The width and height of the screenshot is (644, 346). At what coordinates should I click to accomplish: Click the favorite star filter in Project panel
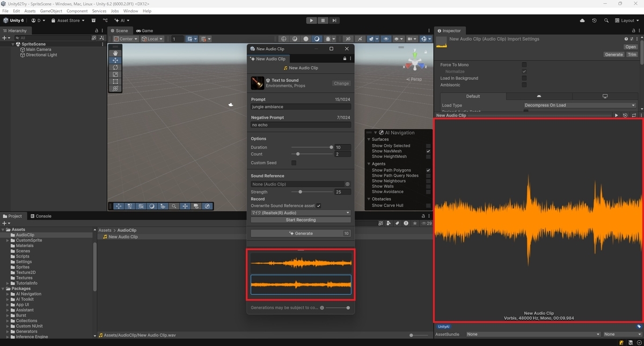click(415, 223)
